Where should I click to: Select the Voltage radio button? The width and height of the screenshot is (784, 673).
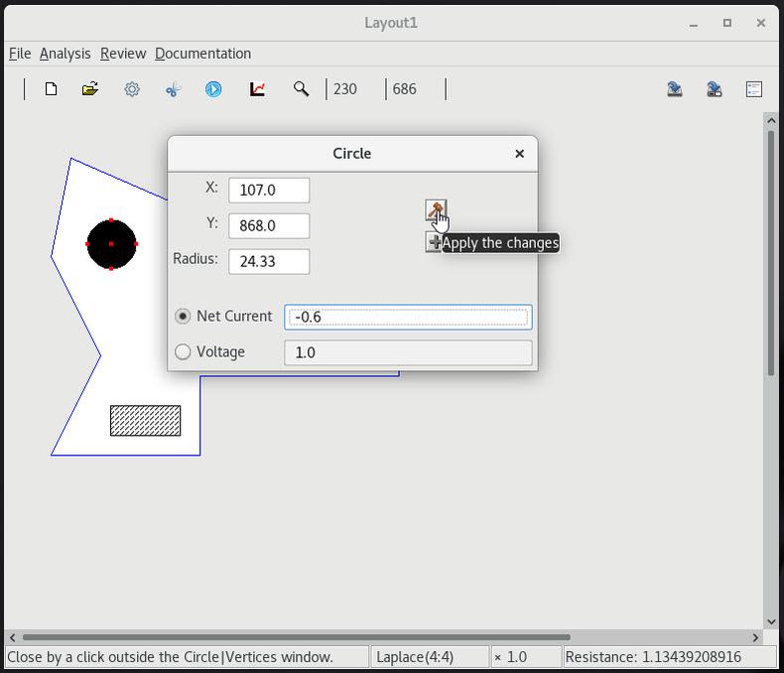click(x=183, y=351)
